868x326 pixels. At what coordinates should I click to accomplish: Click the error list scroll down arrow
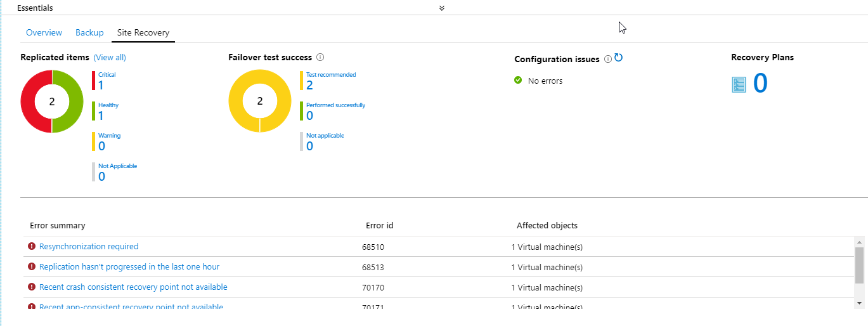[860, 303]
